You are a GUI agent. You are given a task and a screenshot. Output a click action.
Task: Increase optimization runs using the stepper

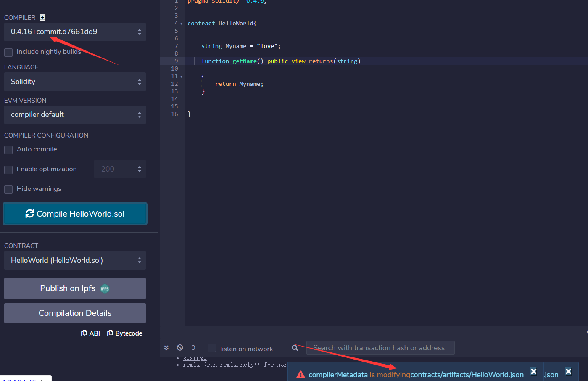140,167
